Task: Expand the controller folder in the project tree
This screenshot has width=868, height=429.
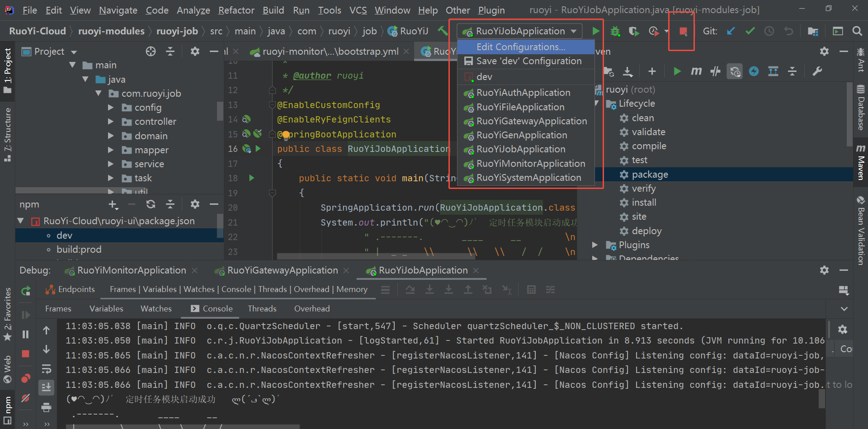Action: pyautogui.click(x=111, y=122)
